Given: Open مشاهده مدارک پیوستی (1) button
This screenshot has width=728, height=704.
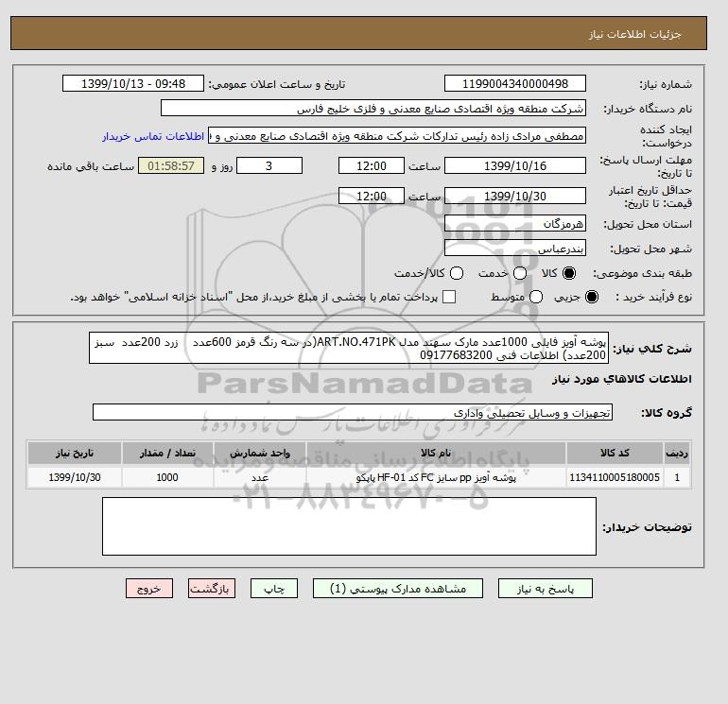Looking at the screenshot, I should click(x=398, y=589).
